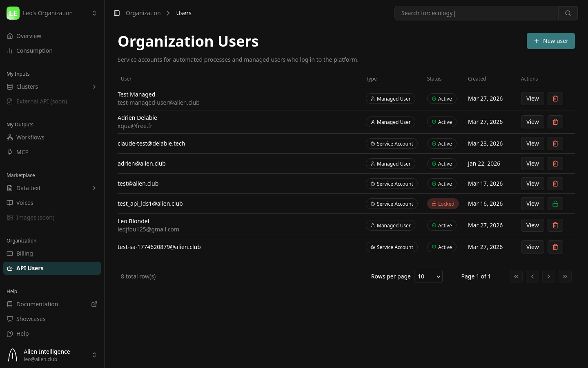The width and height of the screenshot is (588, 368).
Task: Unlock the test_api_lds1 locked account
Action: tap(555, 204)
